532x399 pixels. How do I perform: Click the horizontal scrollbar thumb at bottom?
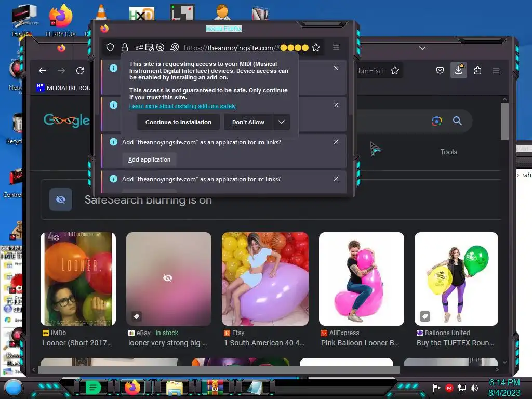click(x=219, y=370)
